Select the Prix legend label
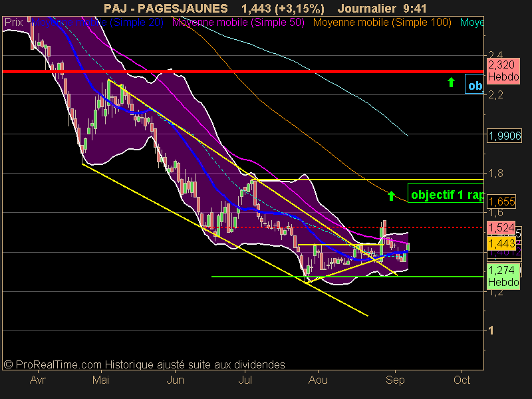Image resolution: width=532 pixels, height=399 pixels. coord(13,23)
